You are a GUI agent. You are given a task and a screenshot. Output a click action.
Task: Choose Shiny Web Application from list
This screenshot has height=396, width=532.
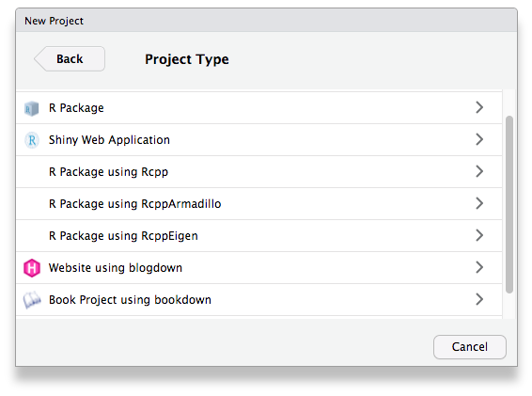tap(258, 140)
